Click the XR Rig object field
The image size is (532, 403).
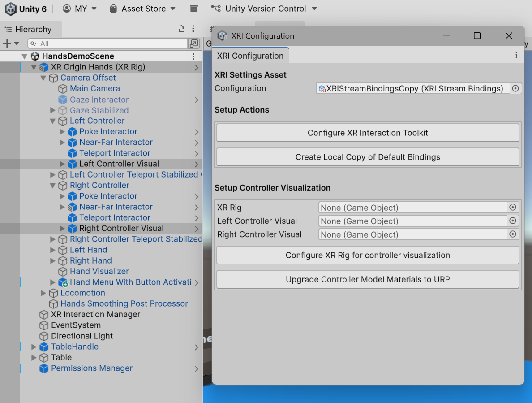point(413,208)
